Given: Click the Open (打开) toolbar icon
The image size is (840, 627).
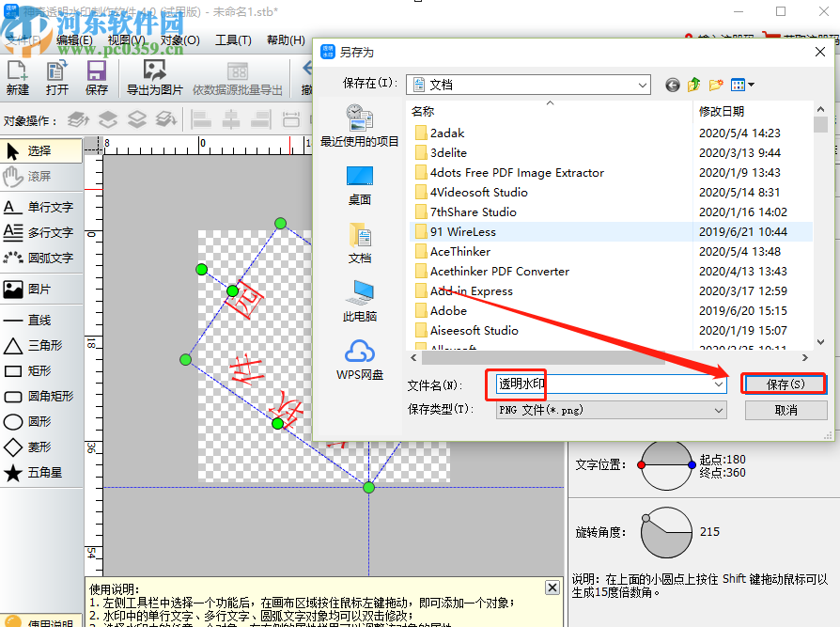Looking at the screenshot, I should click(56, 77).
